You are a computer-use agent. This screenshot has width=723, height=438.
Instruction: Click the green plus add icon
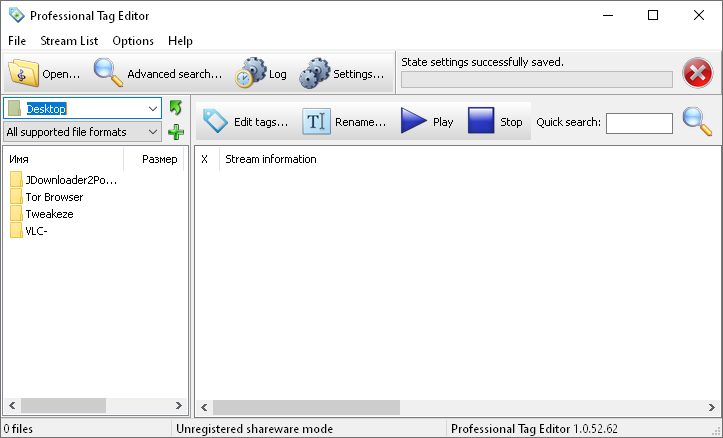coord(176,132)
